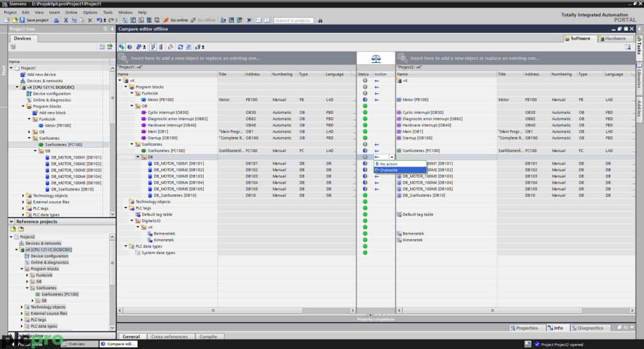The width and height of the screenshot is (644, 349).
Task: Expand Technology objects in Project tree
Action: tap(23, 196)
